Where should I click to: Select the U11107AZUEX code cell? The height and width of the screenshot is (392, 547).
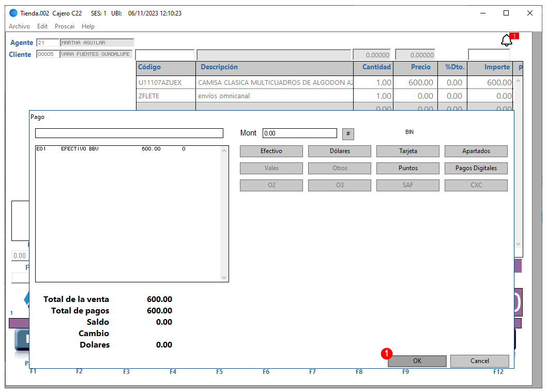click(166, 83)
